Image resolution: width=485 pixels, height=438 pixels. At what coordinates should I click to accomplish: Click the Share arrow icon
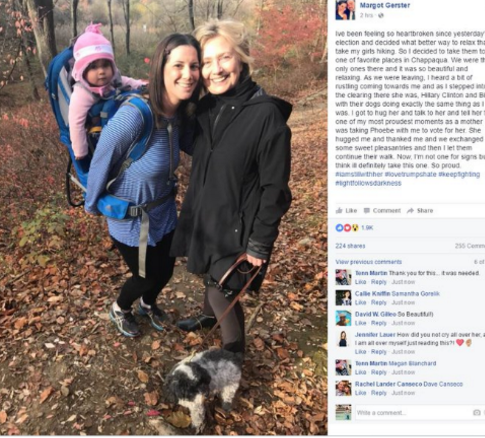coord(410,211)
